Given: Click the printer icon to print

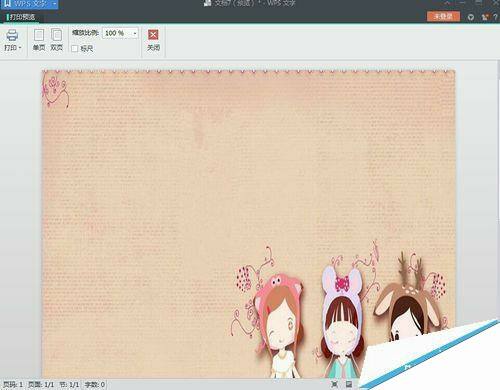Looking at the screenshot, I should 12,35.
